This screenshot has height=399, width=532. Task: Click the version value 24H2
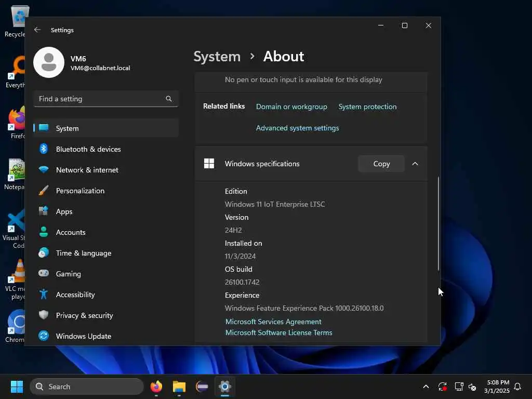(233, 230)
